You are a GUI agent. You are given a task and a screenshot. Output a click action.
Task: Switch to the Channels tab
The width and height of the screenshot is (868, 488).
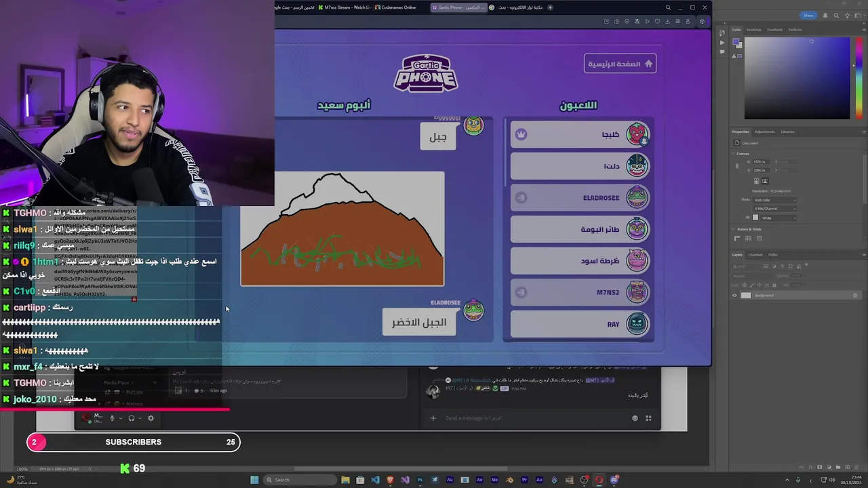coord(755,255)
